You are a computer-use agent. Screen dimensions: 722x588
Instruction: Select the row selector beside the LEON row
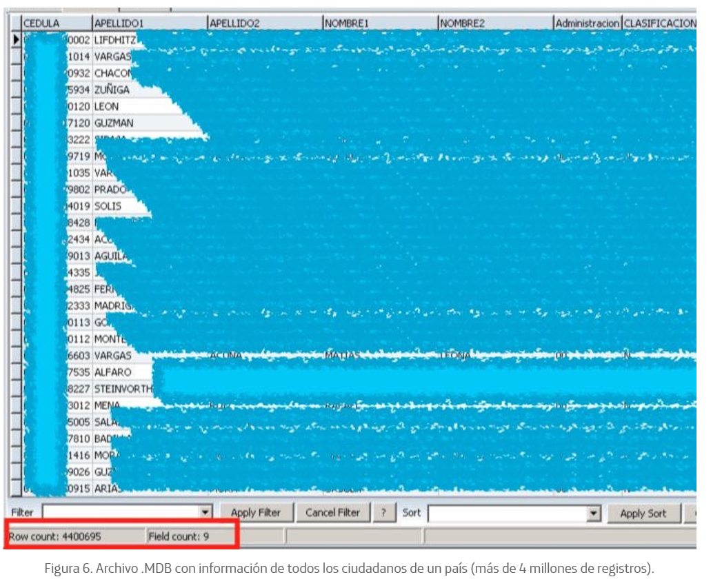(15, 106)
